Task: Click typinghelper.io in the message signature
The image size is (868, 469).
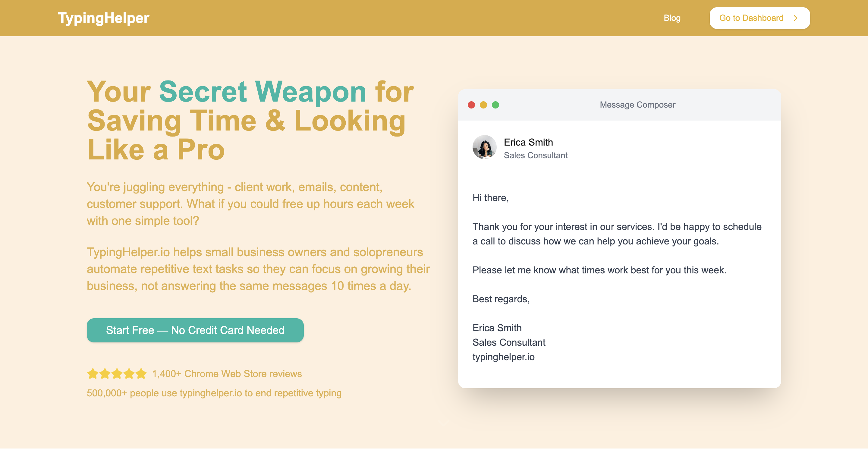Action: 503,357
